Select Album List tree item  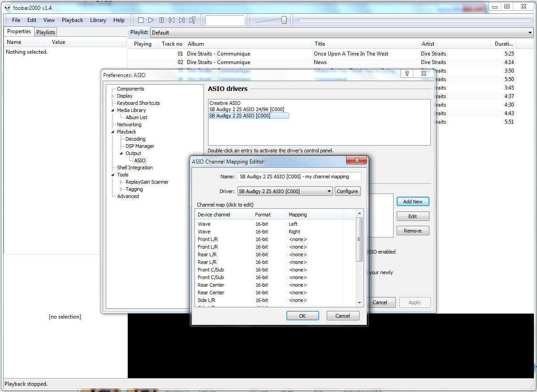click(136, 117)
